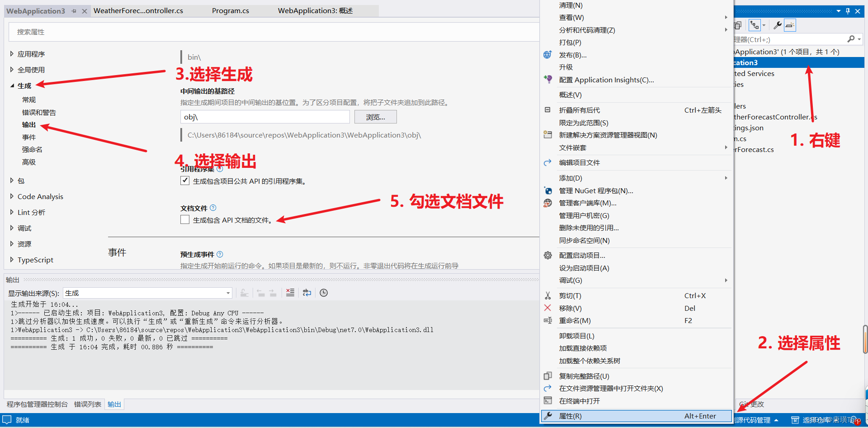
Task: Click the feedback icon on status bar
Action: (x=7, y=419)
